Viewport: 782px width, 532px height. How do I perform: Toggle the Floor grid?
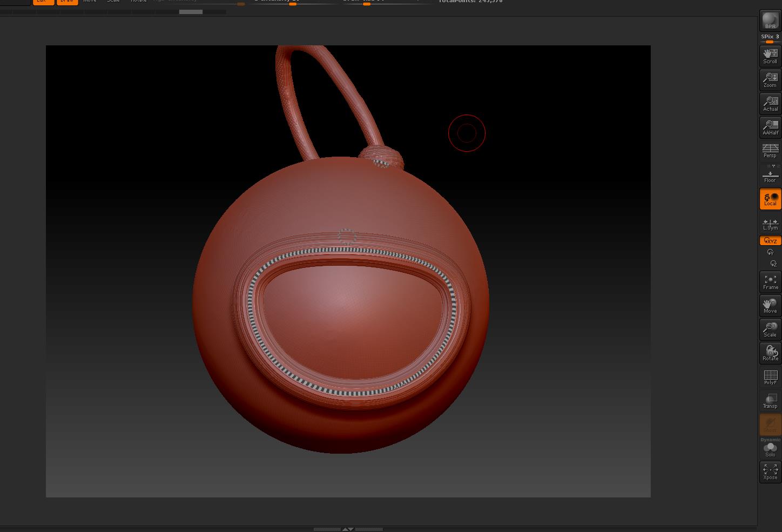tap(770, 177)
